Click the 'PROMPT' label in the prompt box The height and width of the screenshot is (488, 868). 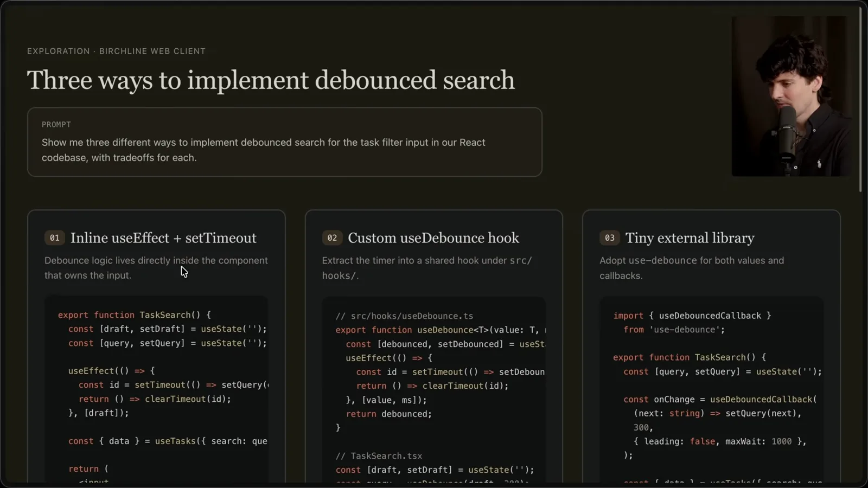[x=56, y=124]
